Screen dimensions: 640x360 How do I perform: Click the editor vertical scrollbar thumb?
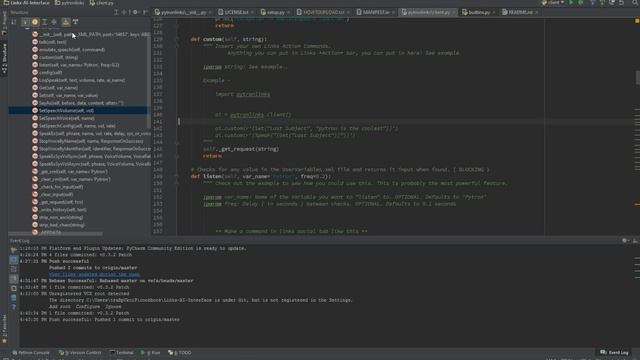[x=637, y=78]
